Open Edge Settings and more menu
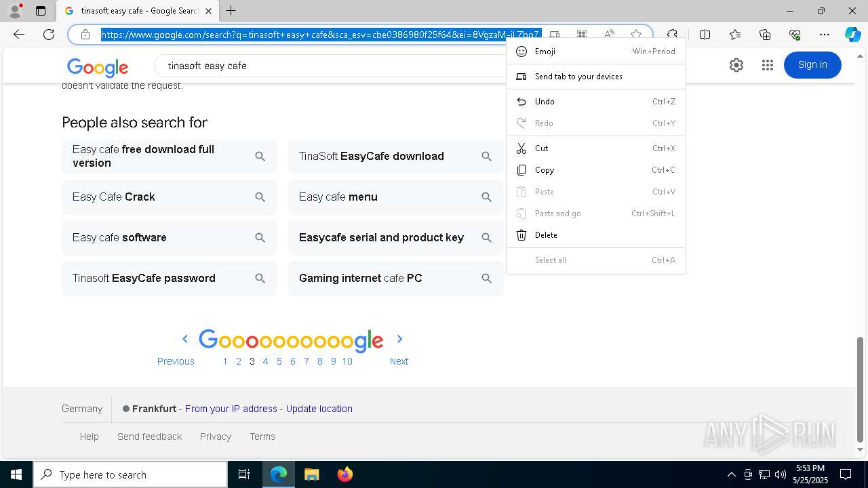 825,35
